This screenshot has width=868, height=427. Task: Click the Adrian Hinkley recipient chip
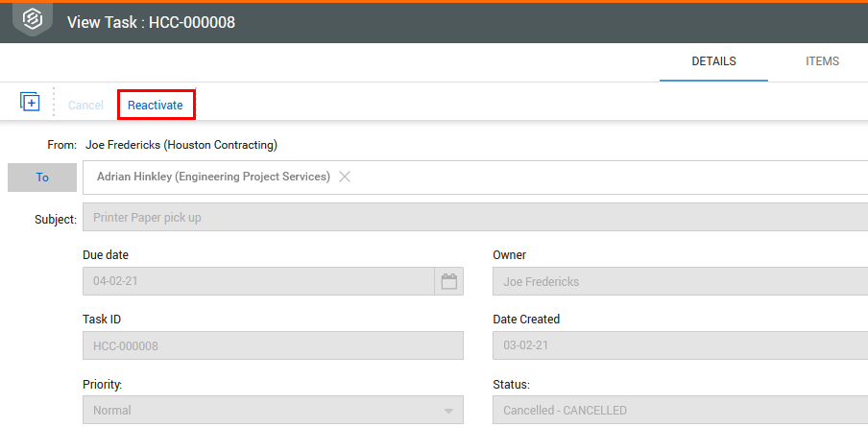(x=213, y=177)
